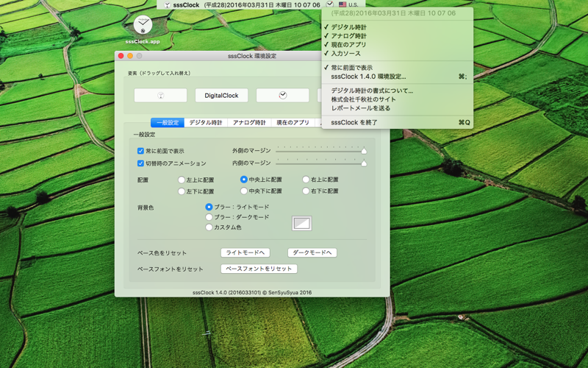Choose ブラー：ダークモード background option
Image resolution: width=588 pixels, height=368 pixels.
209,217
